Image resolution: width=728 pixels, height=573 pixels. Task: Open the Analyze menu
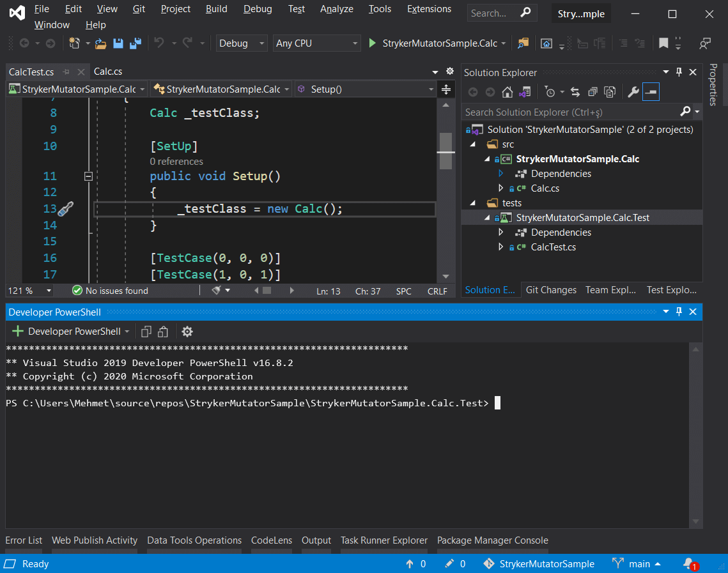click(337, 9)
